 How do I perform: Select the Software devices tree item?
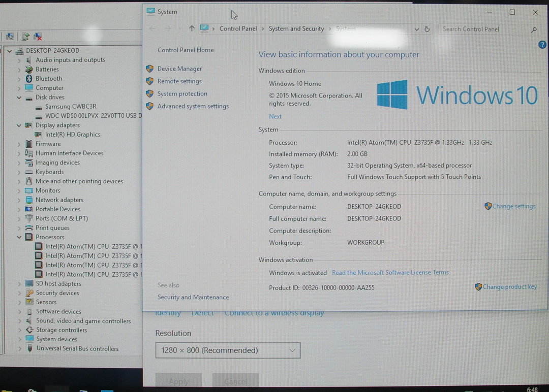pos(58,311)
